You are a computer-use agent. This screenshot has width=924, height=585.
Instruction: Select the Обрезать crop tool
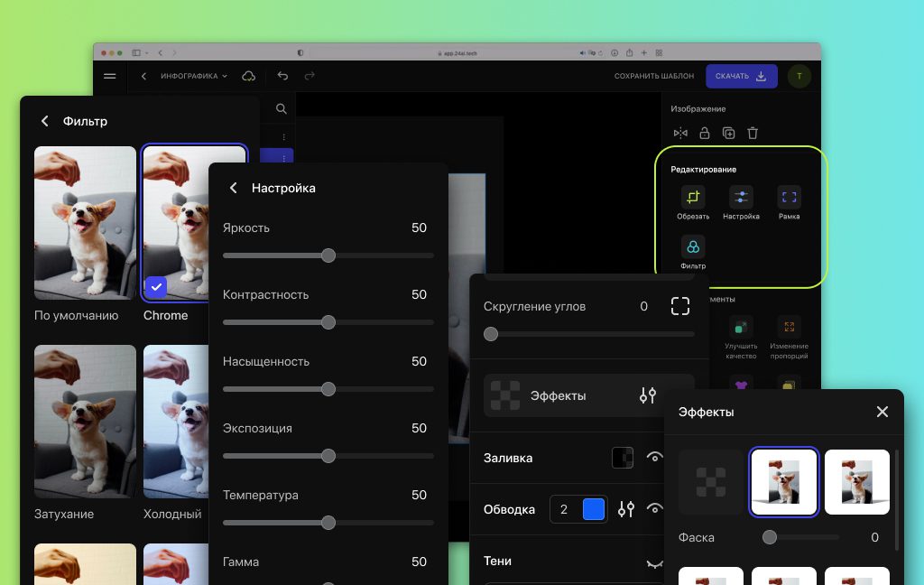(x=693, y=203)
